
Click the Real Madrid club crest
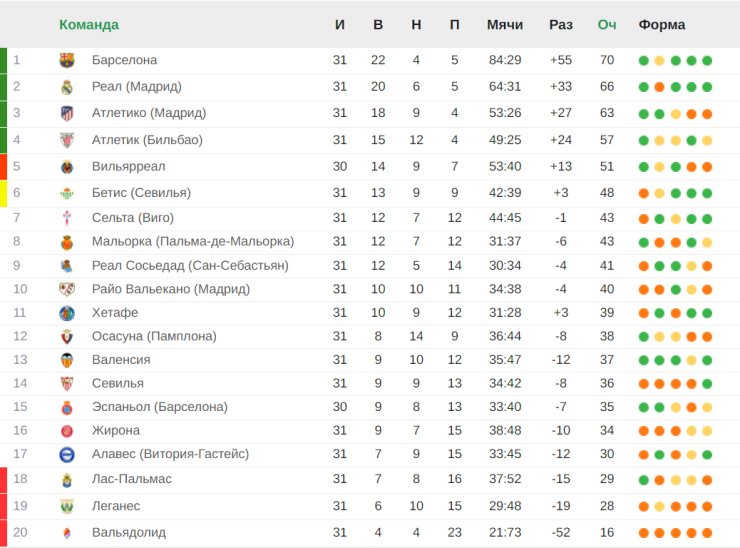point(67,87)
